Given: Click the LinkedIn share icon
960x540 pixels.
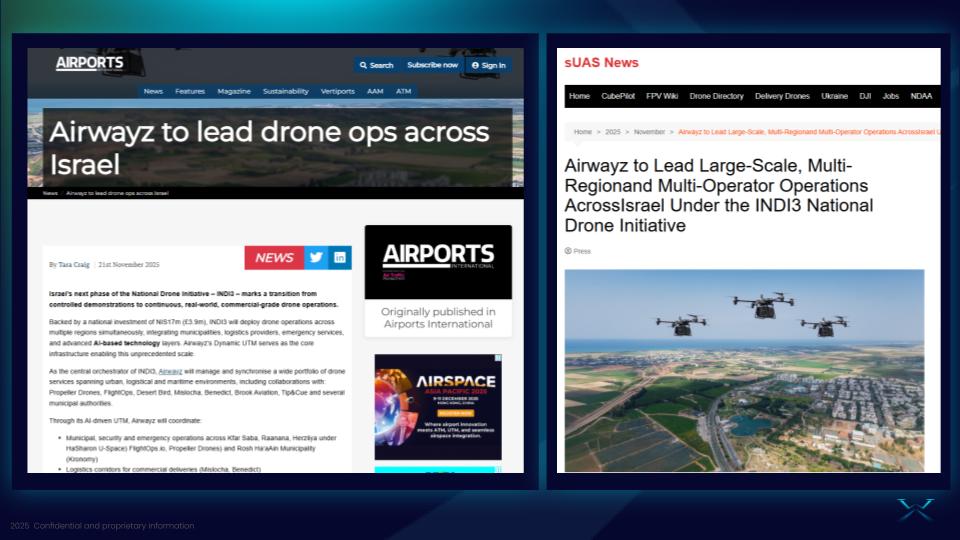Looking at the screenshot, I should tap(340, 257).
